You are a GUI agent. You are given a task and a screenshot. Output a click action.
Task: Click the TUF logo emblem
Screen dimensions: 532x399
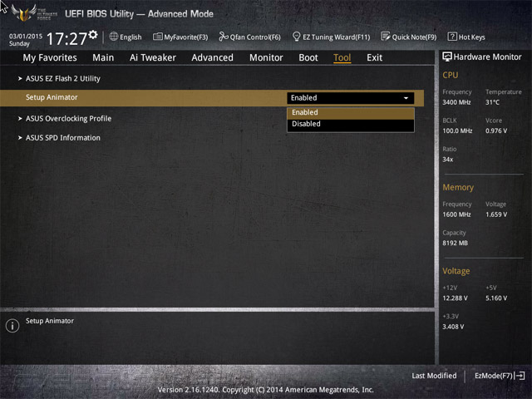point(24,13)
